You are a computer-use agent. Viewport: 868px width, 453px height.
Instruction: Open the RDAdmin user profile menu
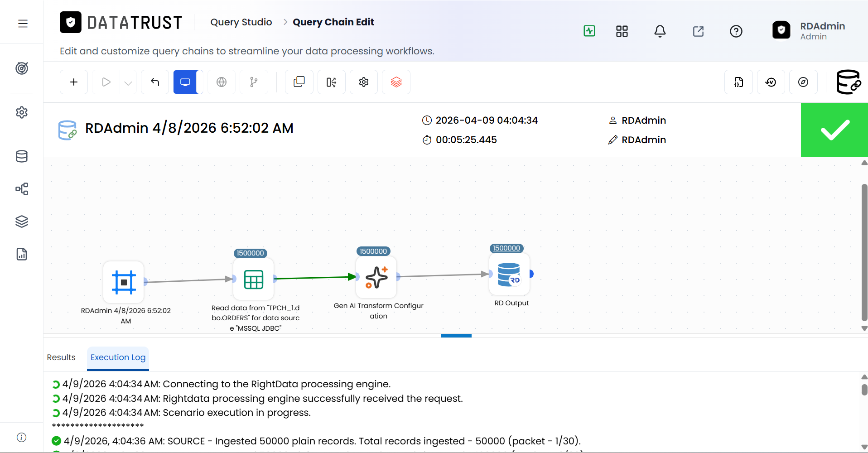809,30
